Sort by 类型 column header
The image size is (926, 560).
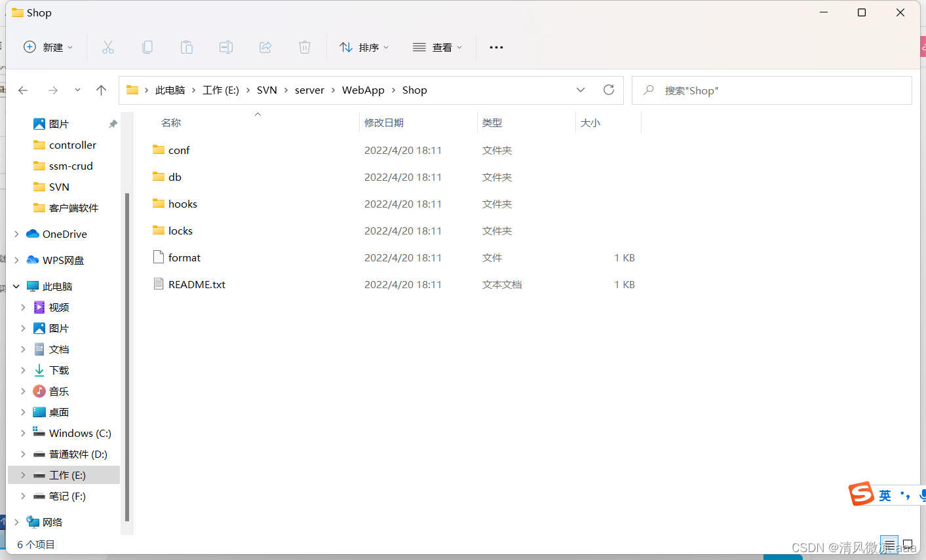click(492, 123)
